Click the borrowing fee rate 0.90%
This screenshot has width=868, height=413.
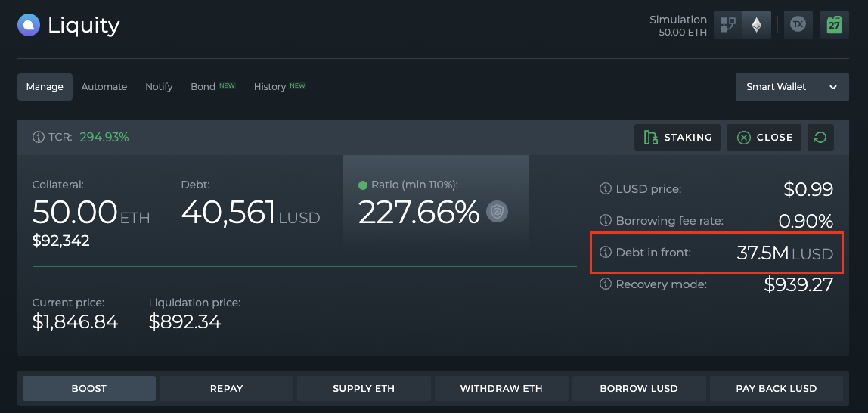click(x=806, y=222)
